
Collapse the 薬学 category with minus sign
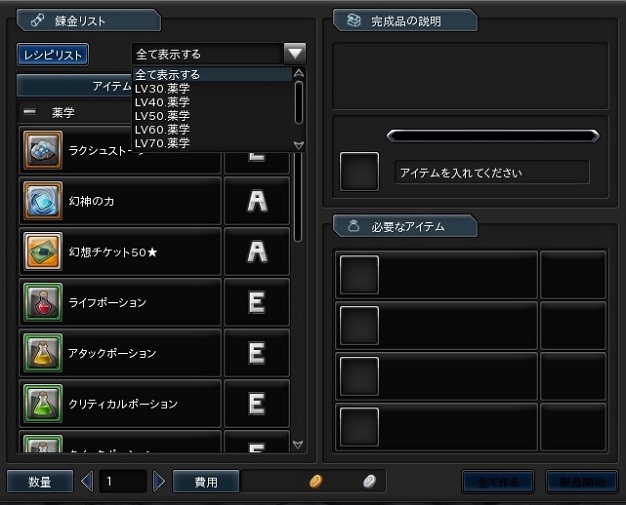[x=29, y=112]
